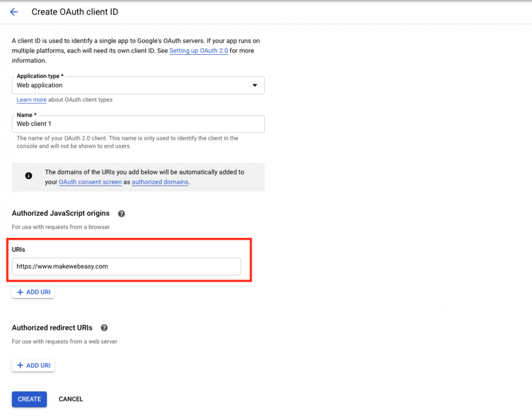
Task: Click the info icon in the domains notice
Action: (x=28, y=174)
